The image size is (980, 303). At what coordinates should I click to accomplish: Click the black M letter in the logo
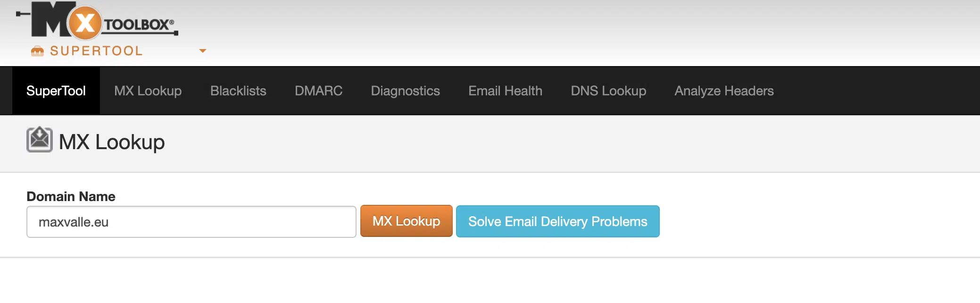pyautogui.click(x=51, y=21)
